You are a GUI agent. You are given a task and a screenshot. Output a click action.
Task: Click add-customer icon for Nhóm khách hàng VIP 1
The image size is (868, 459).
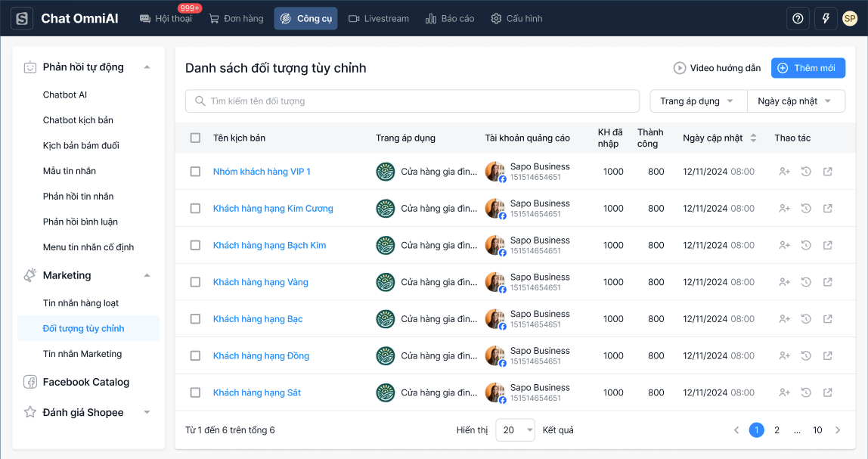tap(784, 172)
